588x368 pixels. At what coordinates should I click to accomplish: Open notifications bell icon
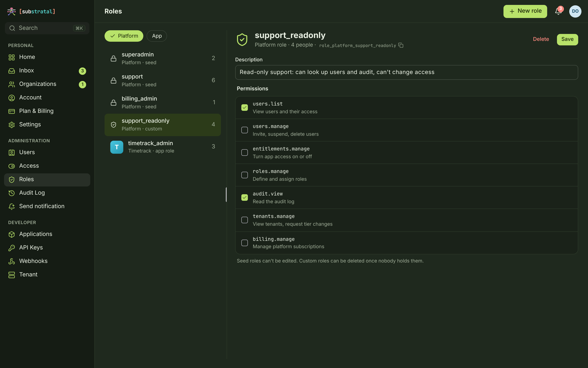(x=558, y=11)
